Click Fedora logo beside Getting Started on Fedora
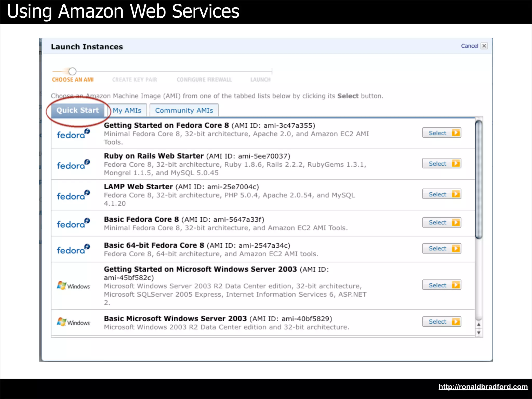532x399 pixels. pos(74,134)
